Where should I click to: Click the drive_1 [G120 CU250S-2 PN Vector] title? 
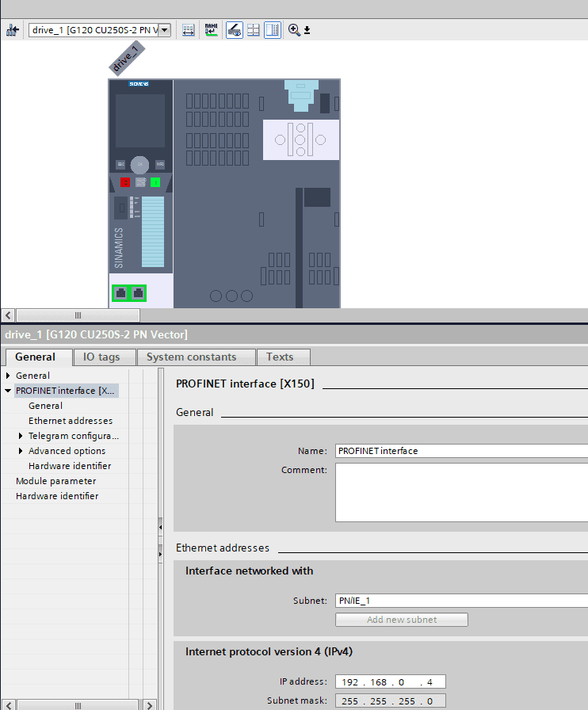click(x=96, y=334)
